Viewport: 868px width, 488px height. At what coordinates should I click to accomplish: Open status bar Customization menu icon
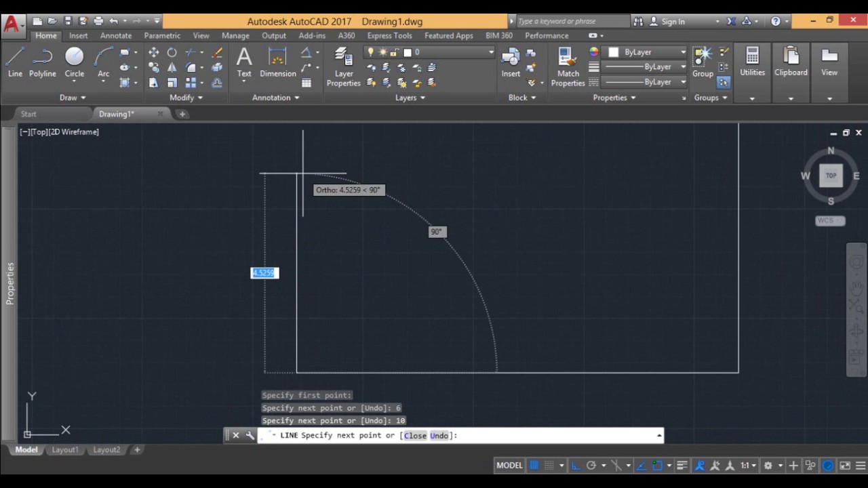(x=861, y=466)
